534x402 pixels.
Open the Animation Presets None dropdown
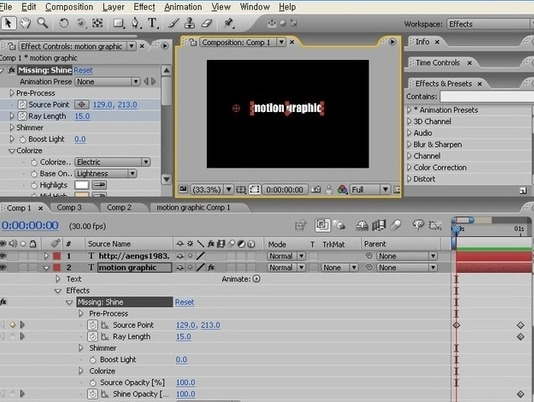click(x=107, y=82)
